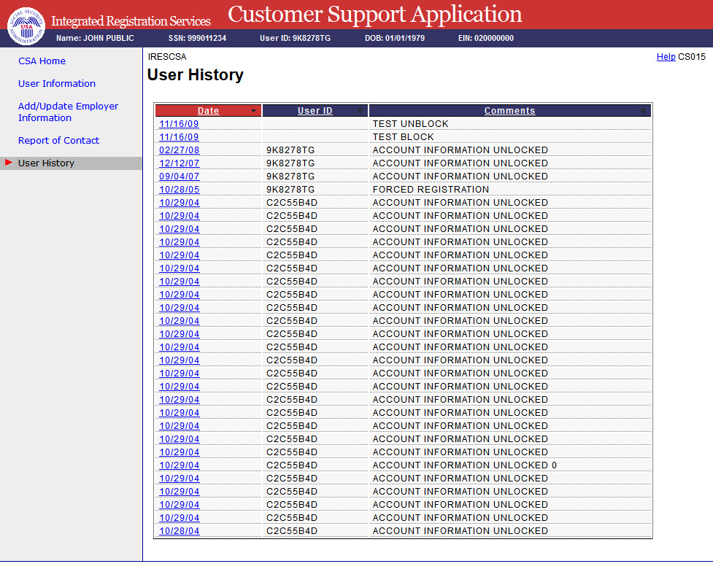The width and height of the screenshot is (713, 588).
Task: Select Report of Contact in sidebar
Action: (58, 141)
